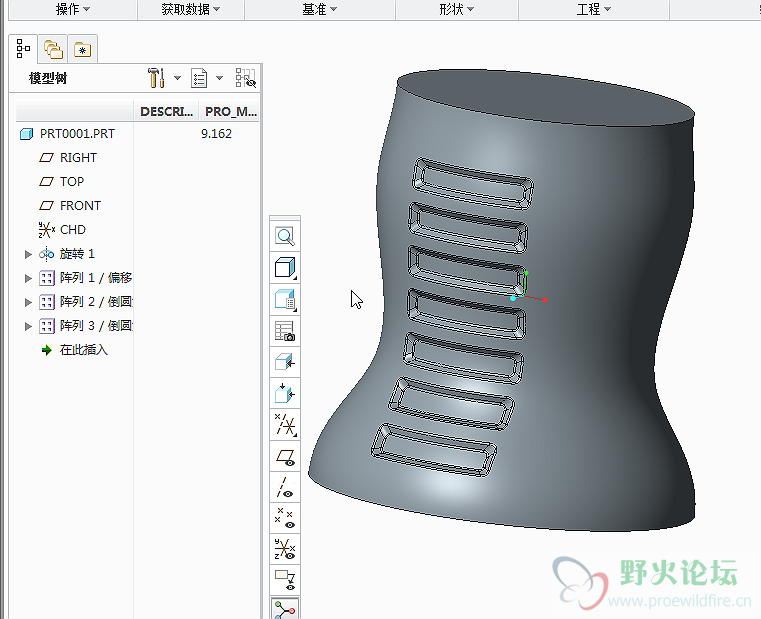Select the 旋转 1 feature
The image size is (761, 619).
77,253
